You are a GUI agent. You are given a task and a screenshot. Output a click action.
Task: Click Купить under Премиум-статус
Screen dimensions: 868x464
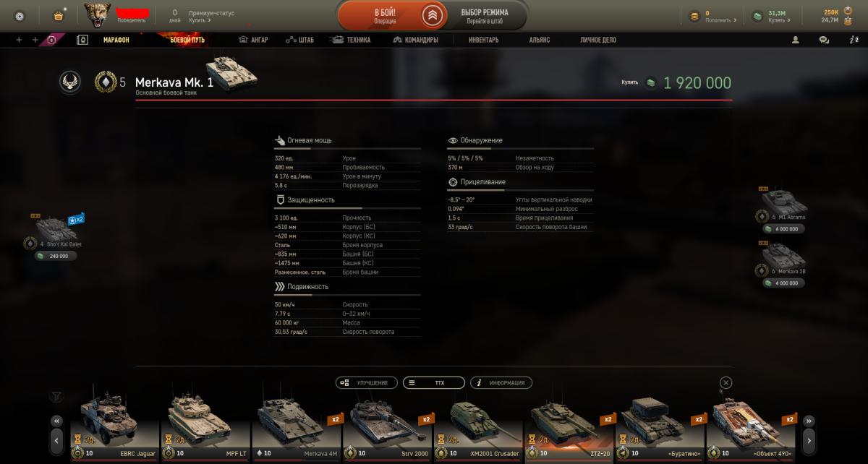pos(200,21)
